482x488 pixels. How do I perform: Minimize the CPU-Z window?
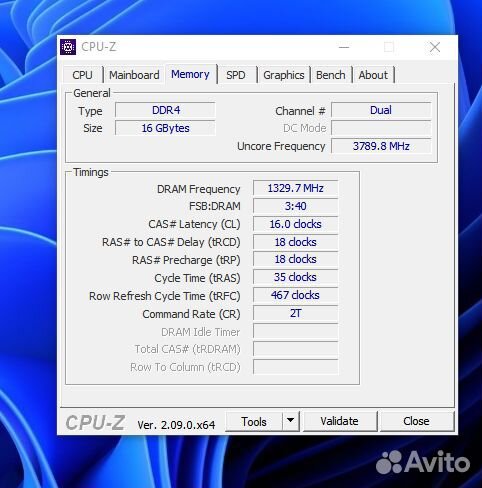pos(344,47)
